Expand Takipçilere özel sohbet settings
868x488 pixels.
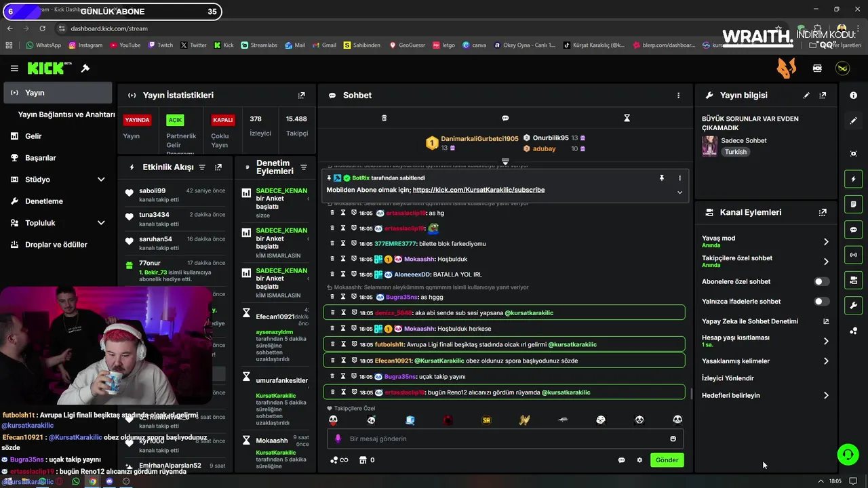tap(826, 262)
